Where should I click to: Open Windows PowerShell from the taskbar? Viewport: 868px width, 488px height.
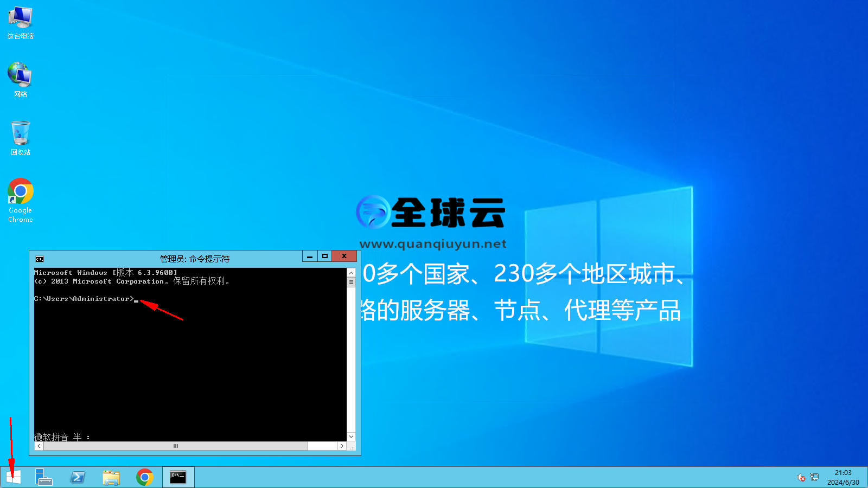point(78,477)
